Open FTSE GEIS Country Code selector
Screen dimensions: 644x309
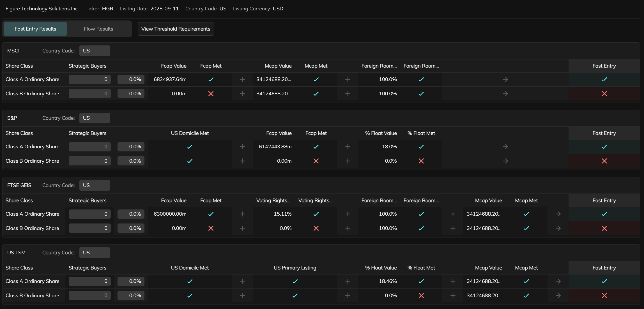pyautogui.click(x=95, y=185)
